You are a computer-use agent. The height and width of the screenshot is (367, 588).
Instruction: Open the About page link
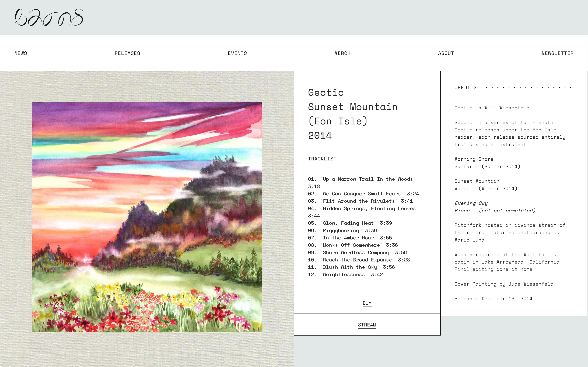point(446,53)
